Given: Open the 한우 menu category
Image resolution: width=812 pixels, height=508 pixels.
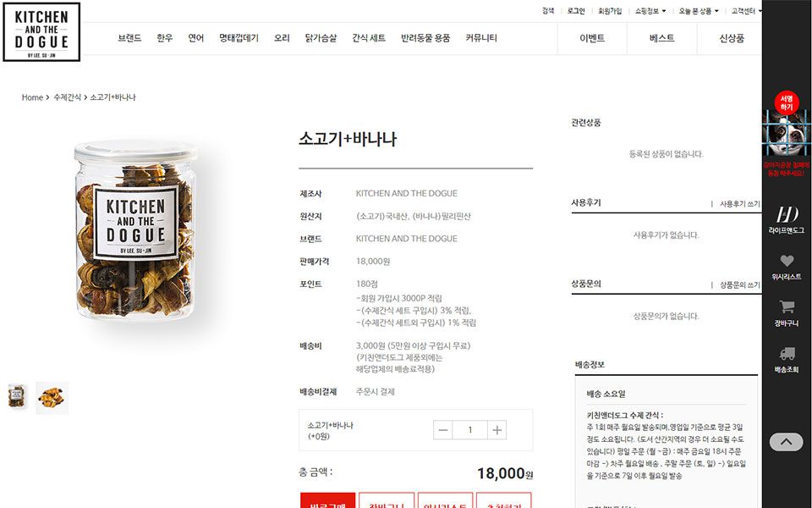Looking at the screenshot, I should (x=165, y=38).
